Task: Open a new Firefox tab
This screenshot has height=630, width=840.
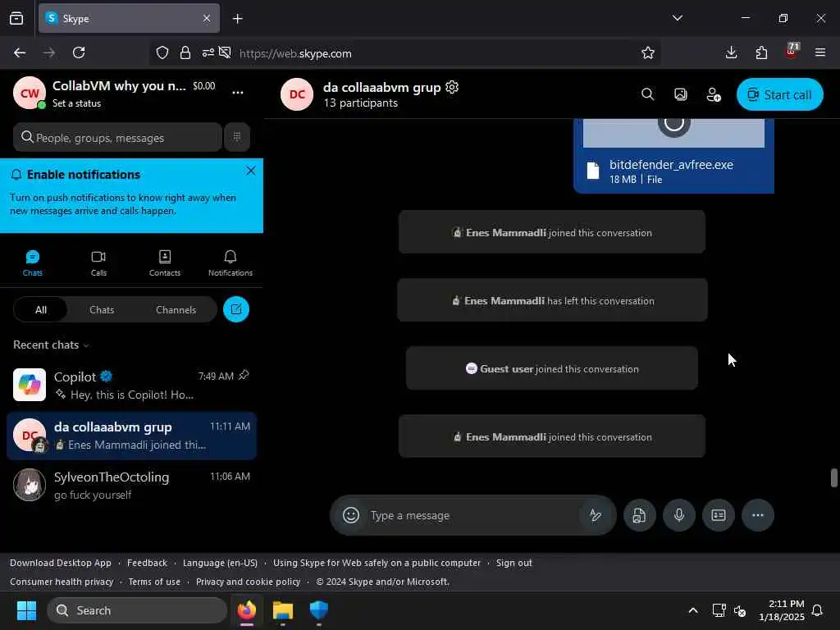Action: (237, 19)
